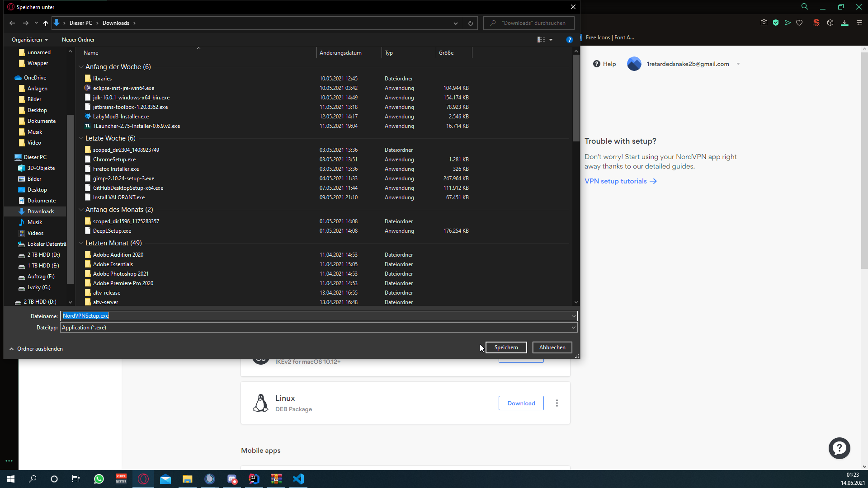
Task: Click the file dialog help icon
Action: click(569, 40)
